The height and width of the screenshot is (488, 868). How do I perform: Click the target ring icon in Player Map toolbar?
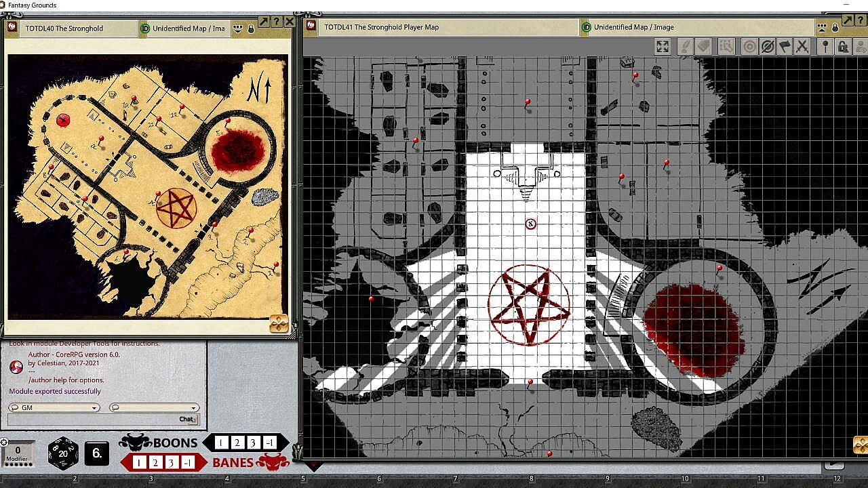tap(749, 46)
